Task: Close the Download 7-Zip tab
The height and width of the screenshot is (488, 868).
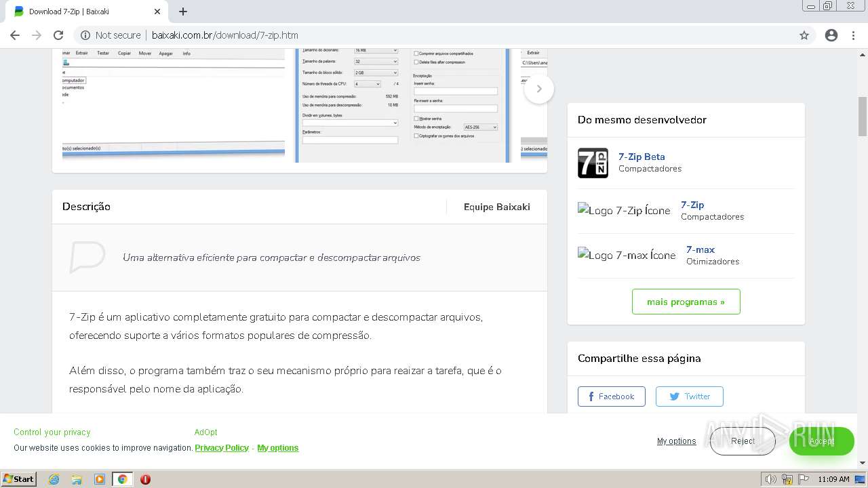Action: 157,12
